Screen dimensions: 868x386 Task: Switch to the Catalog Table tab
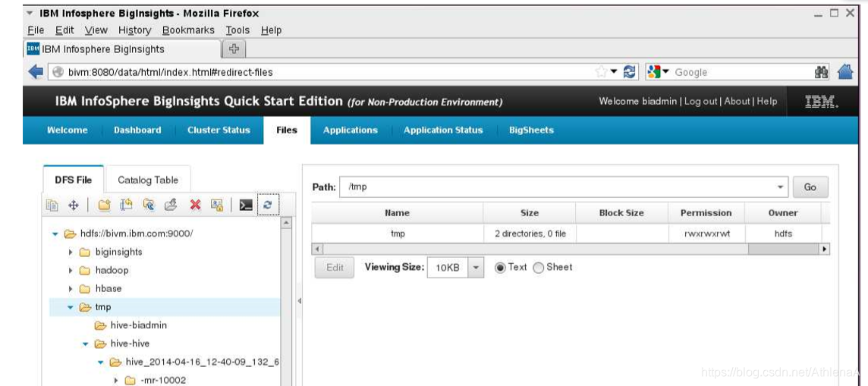click(148, 180)
